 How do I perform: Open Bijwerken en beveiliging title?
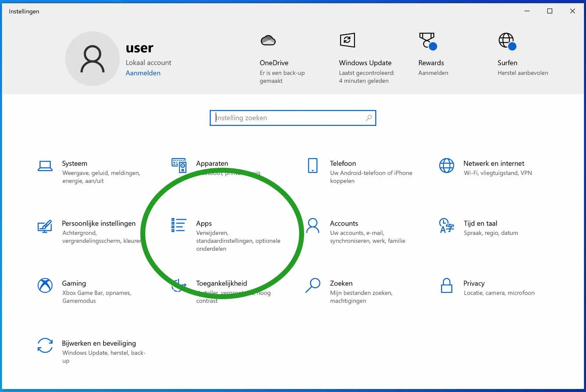[x=99, y=343]
